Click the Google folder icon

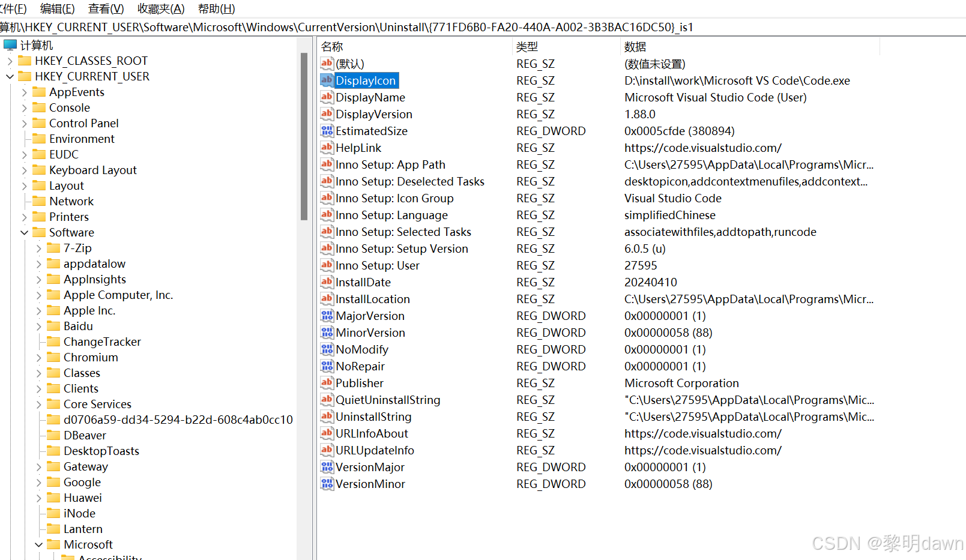pos(53,482)
